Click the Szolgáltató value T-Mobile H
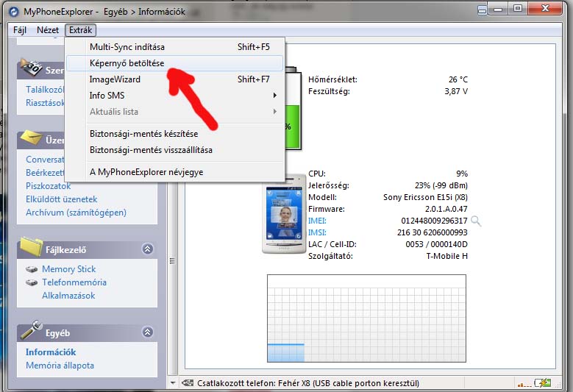573x392 pixels. [447, 256]
